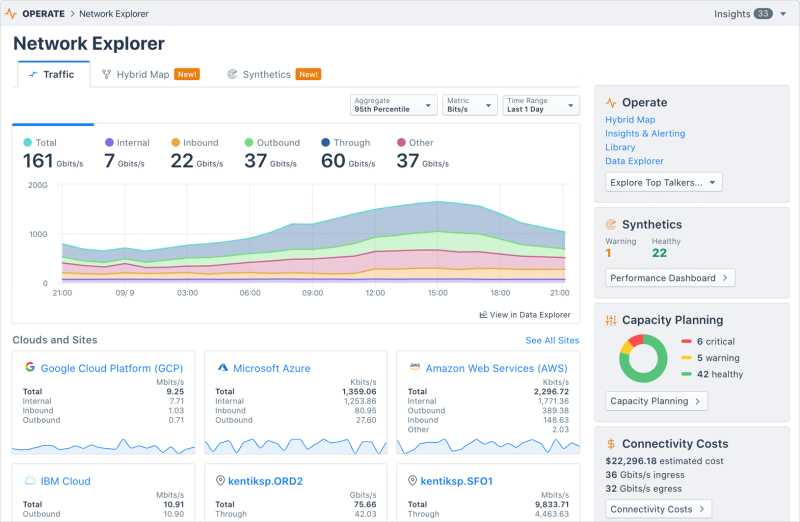
Task: Click the Synthetics Healthy count 22
Action: point(659,253)
